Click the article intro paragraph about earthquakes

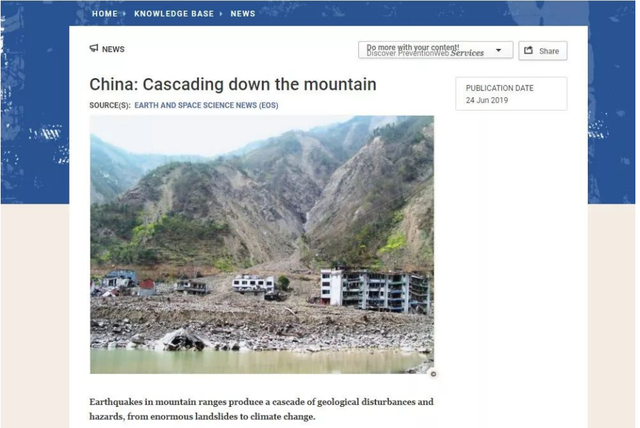point(261,409)
